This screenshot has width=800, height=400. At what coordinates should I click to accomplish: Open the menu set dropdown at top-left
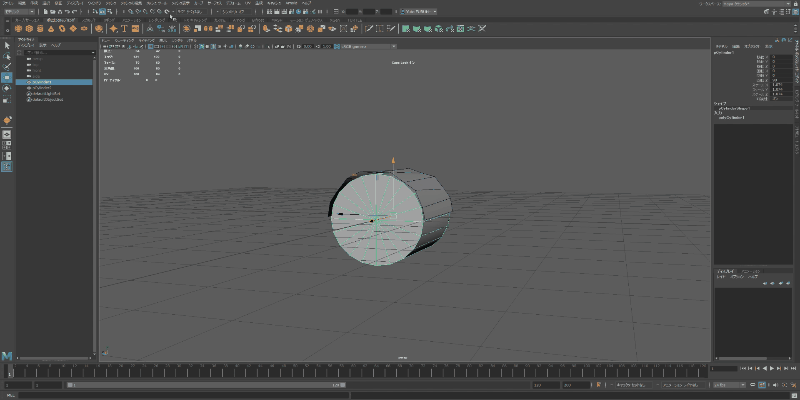20,11
